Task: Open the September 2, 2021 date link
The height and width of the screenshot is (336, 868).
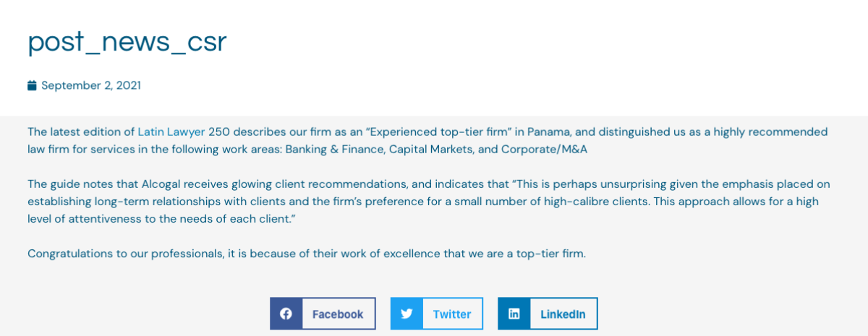Action: 91,85
